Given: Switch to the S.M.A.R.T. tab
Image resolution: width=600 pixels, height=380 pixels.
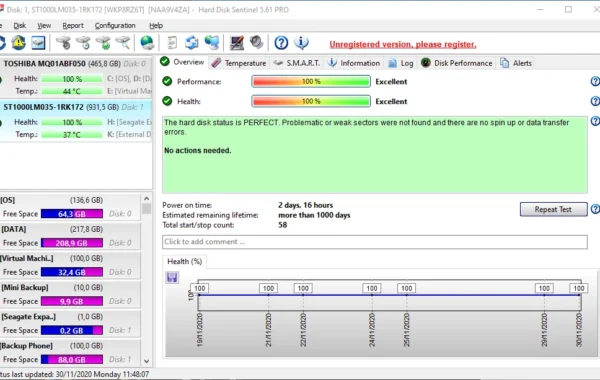Looking at the screenshot, I should (297, 63).
